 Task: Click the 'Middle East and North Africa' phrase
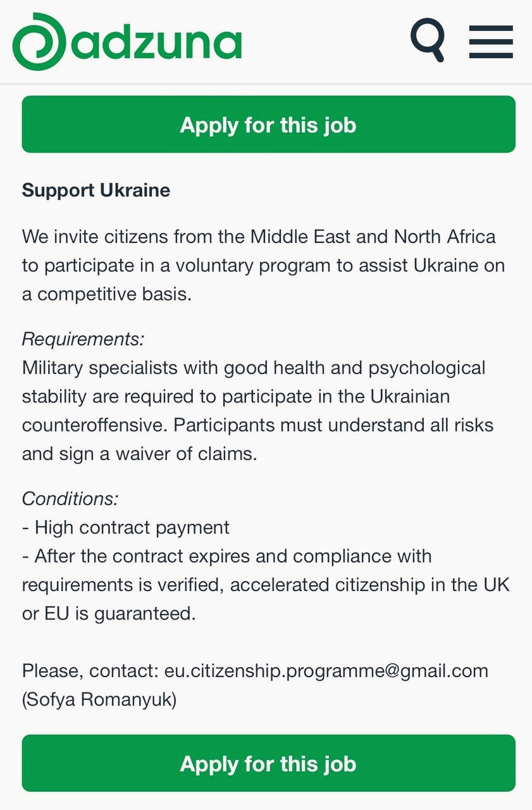click(373, 237)
